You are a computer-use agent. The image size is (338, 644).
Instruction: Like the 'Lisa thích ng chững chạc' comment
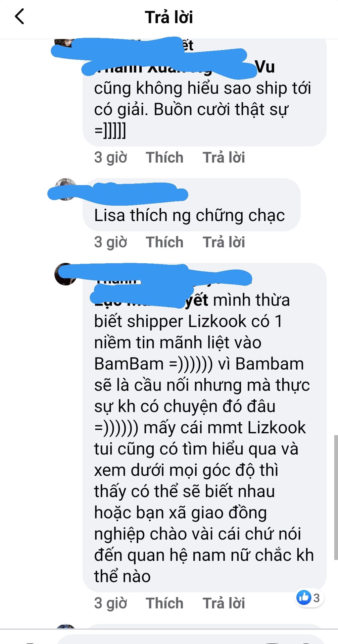click(x=164, y=242)
